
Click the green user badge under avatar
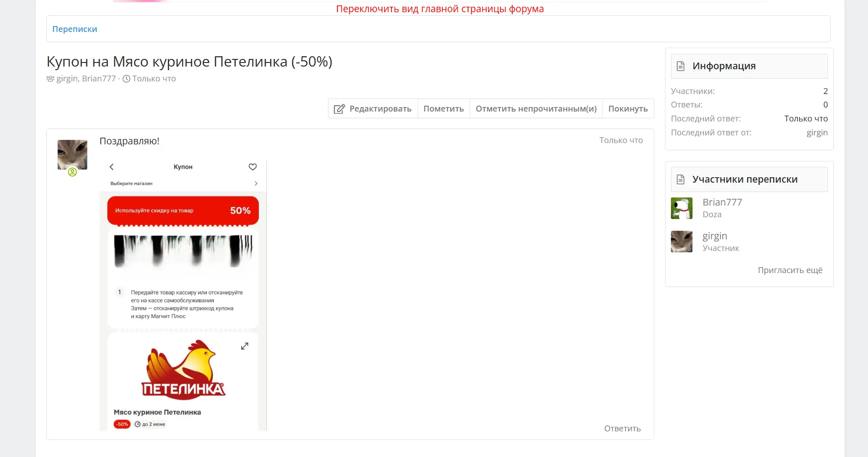tap(72, 172)
